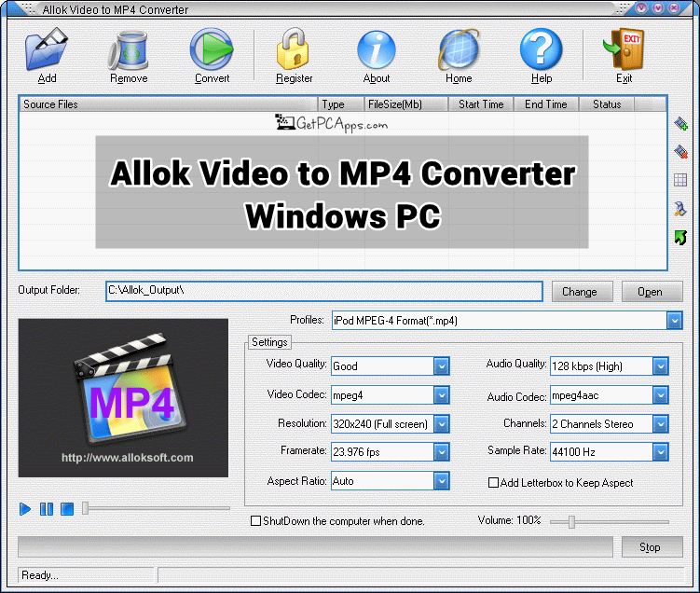Image resolution: width=700 pixels, height=593 pixels.
Task: Expand the Video Codec dropdown
Action: (441, 395)
